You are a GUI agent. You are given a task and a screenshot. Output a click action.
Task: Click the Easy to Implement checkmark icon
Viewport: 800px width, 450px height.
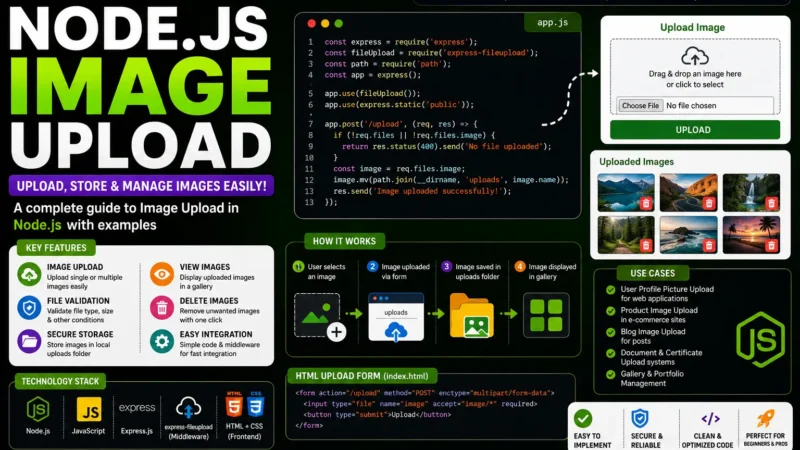583,419
